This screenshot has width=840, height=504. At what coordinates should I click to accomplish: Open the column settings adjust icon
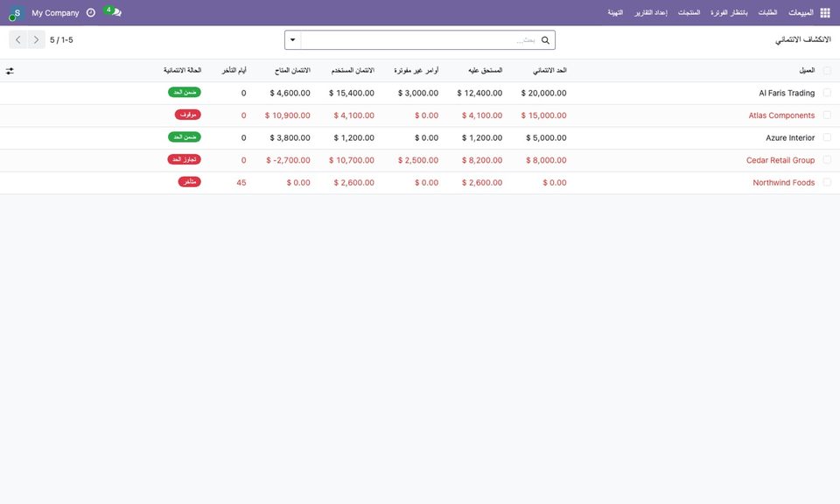tap(10, 71)
